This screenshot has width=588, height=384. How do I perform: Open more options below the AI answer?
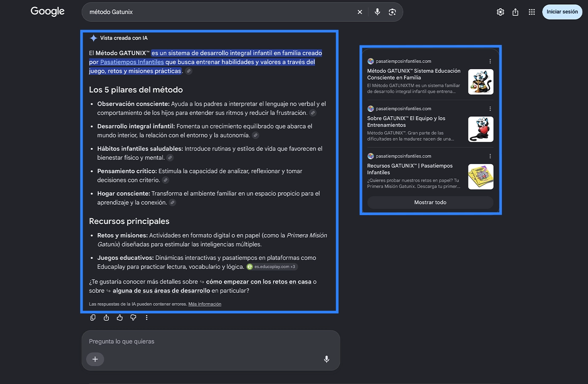point(147,318)
